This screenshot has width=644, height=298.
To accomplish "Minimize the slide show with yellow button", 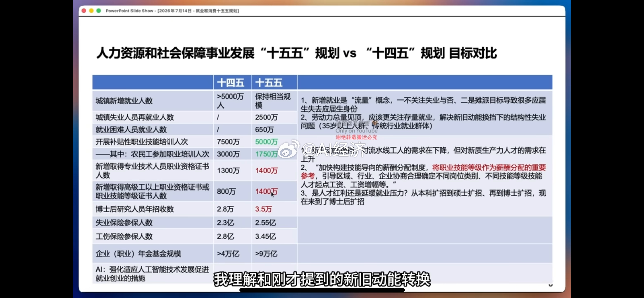I will pos(91,11).
